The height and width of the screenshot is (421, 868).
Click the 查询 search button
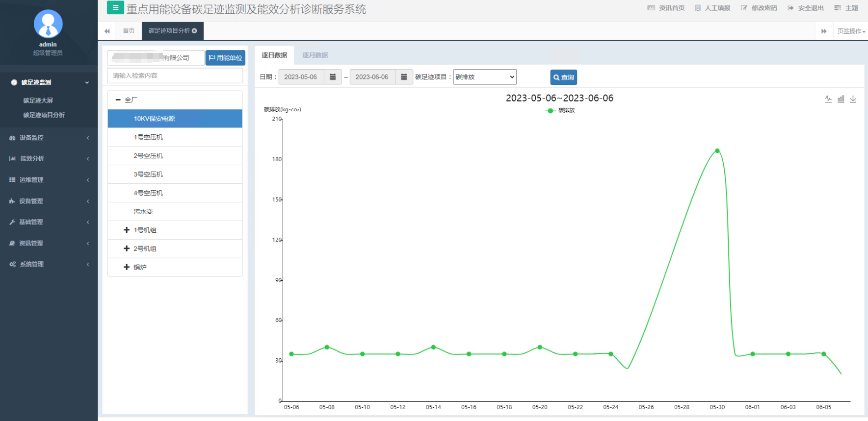coord(564,77)
